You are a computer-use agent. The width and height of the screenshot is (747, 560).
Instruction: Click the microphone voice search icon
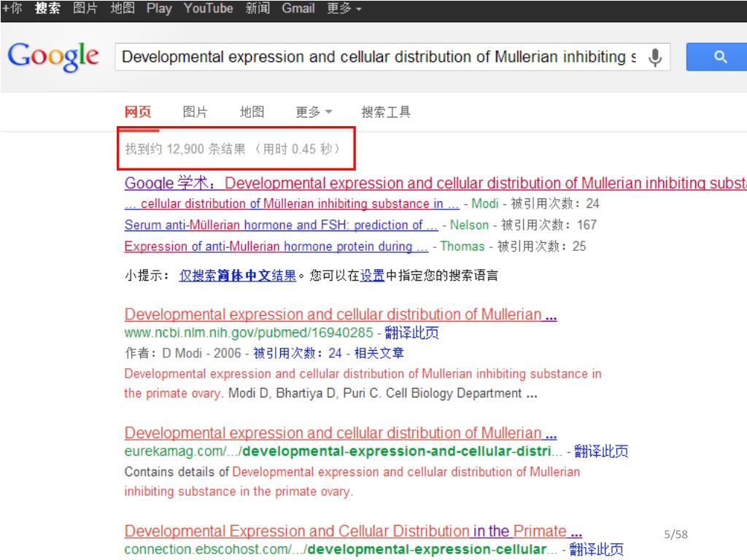click(655, 57)
